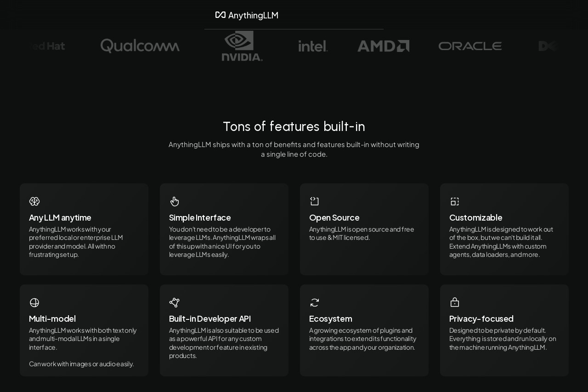The width and height of the screenshot is (588, 392).
Task: Click the NVIDIA logo
Action: [x=242, y=46]
